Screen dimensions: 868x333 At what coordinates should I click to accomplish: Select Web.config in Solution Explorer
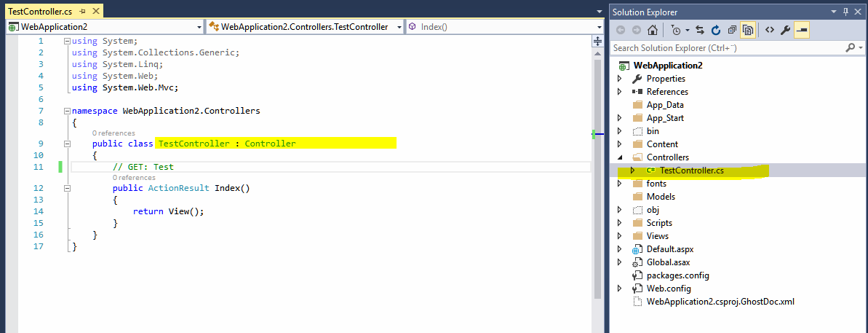click(x=668, y=289)
